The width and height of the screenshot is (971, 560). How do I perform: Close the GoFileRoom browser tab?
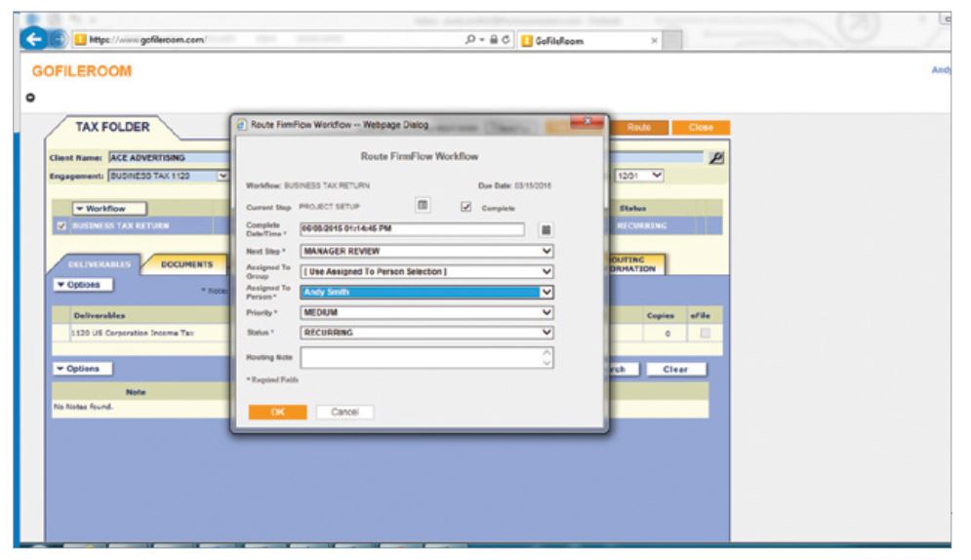[x=654, y=41]
